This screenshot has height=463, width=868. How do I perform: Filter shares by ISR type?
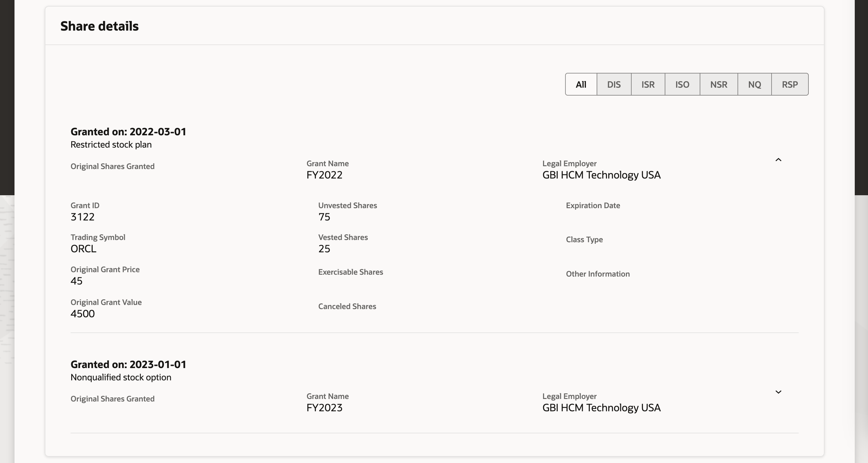648,84
